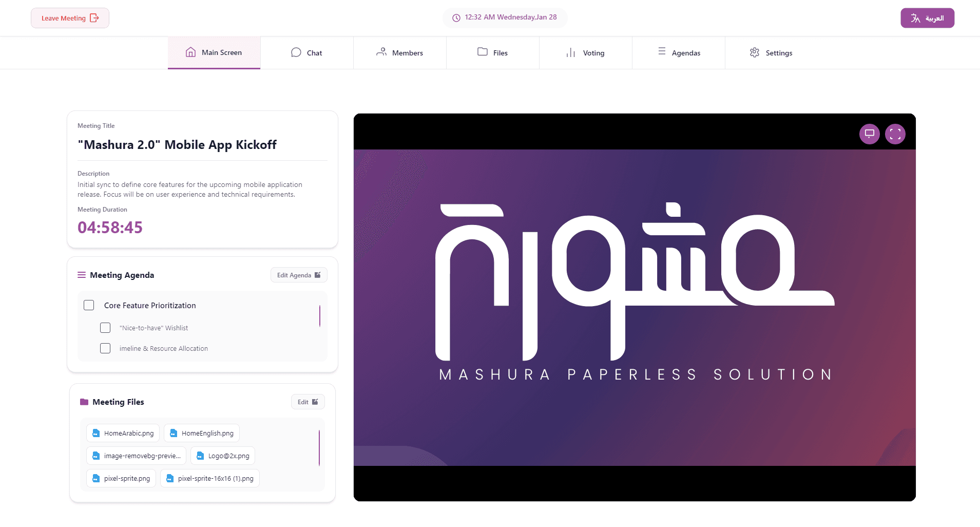980x527 pixels.
Task: Click the Meeting Files scrollbar
Action: pos(319,448)
